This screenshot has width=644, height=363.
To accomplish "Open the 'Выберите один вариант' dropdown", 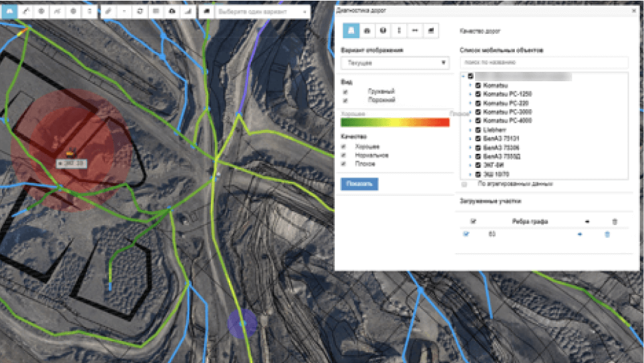I will [x=263, y=11].
